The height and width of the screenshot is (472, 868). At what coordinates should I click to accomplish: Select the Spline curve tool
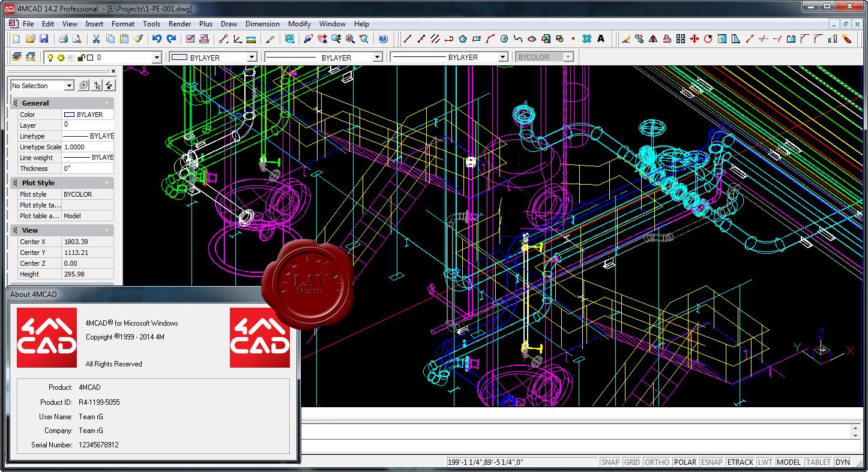518,39
